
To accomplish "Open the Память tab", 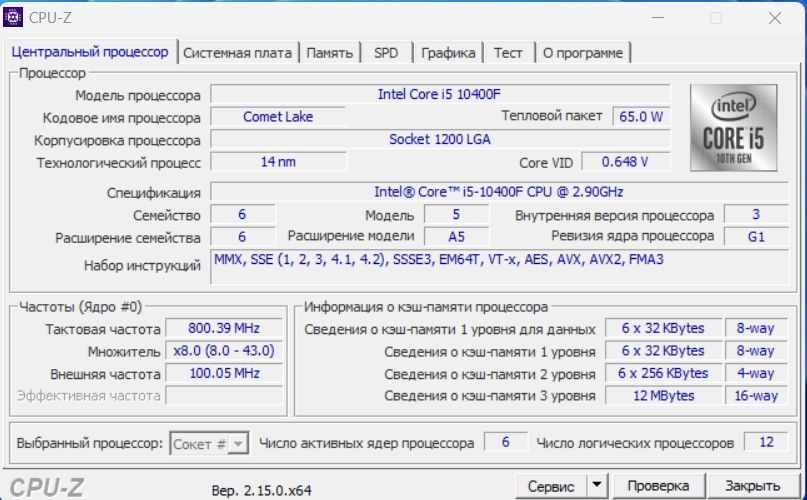I will pyautogui.click(x=329, y=53).
